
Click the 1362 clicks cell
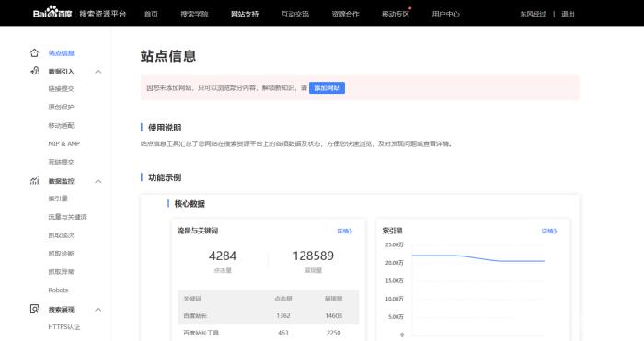(283, 315)
